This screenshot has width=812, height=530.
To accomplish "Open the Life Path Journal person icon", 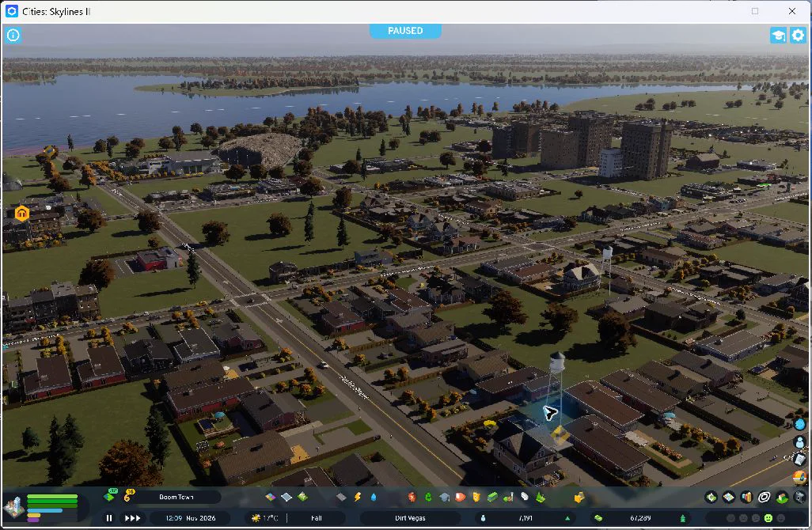I will [x=800, y=442].
